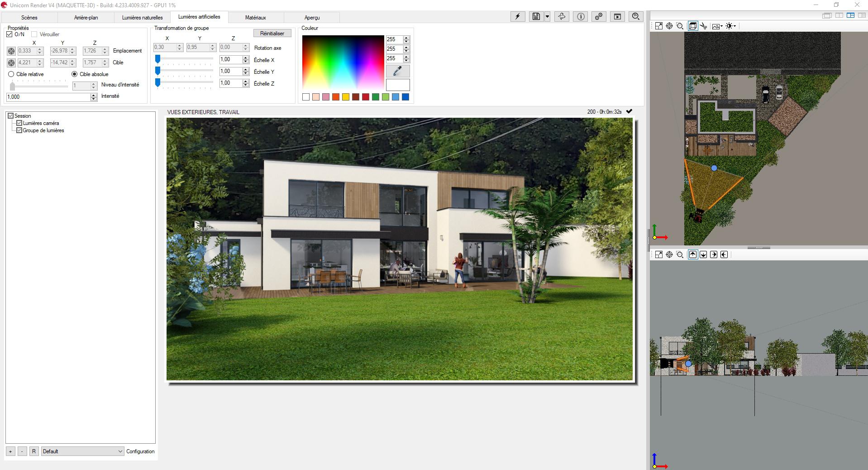
Task: Open the double-gear settings icon
Action: [599, 17]
